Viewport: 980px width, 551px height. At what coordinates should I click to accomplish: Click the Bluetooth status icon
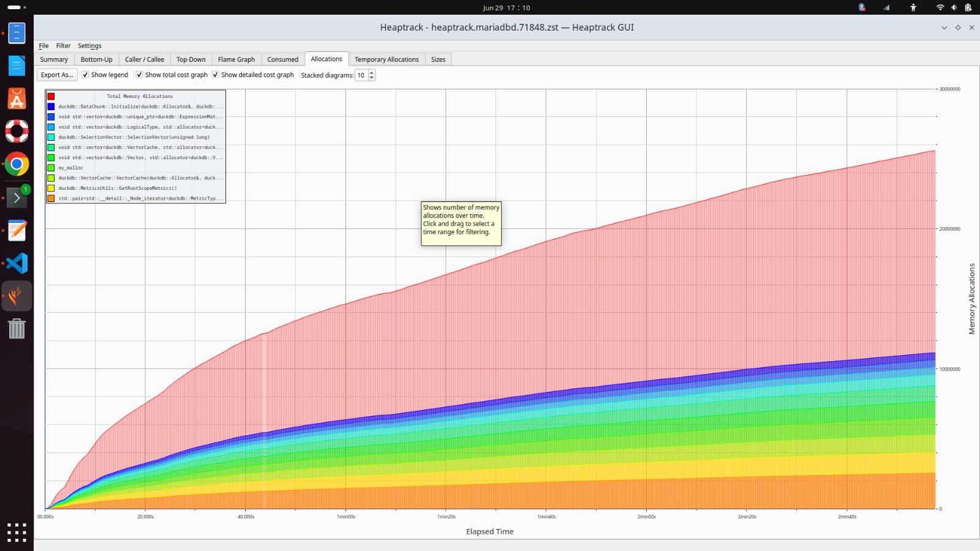[862, 7]
